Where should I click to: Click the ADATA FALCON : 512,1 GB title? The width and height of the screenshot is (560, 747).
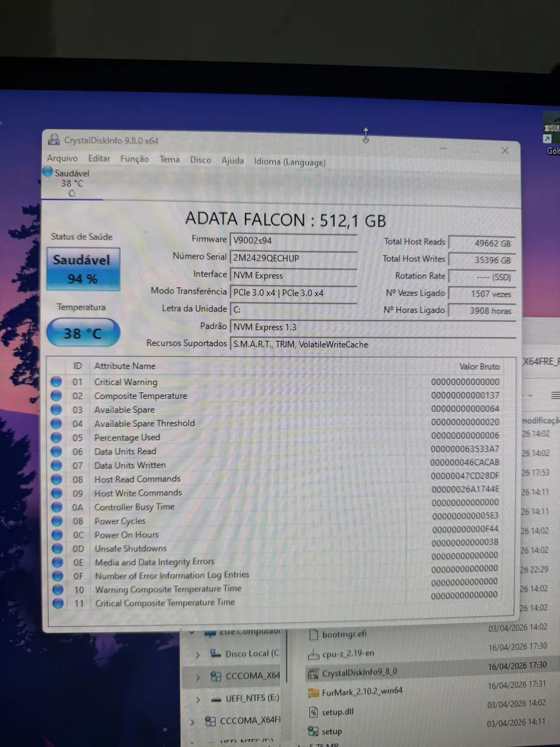(286, 220)
